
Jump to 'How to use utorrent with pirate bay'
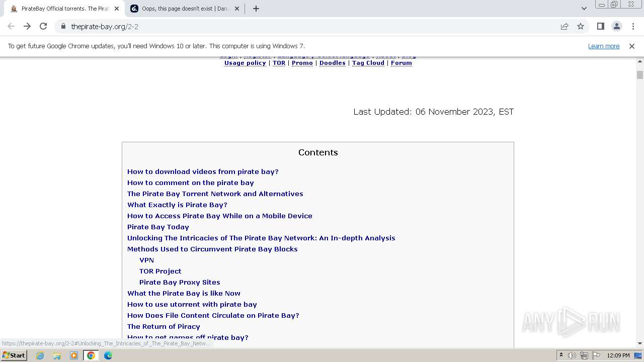[192, 304]
